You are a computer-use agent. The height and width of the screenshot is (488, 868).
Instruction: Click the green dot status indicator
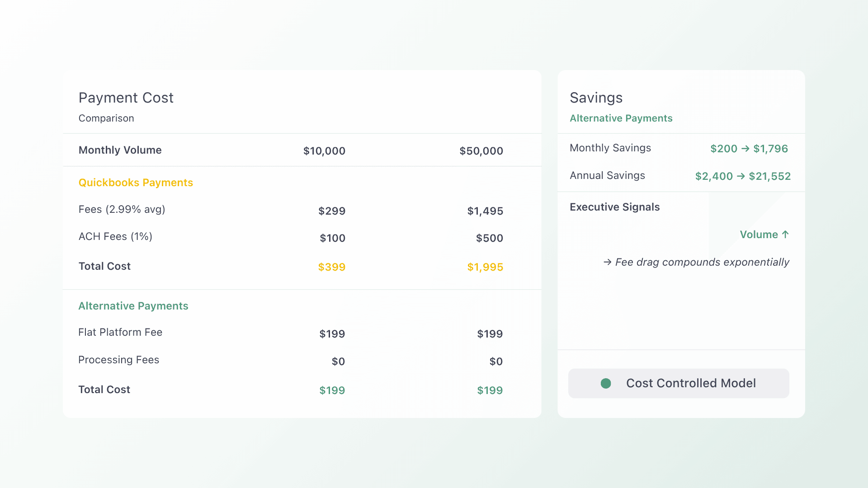606,384
